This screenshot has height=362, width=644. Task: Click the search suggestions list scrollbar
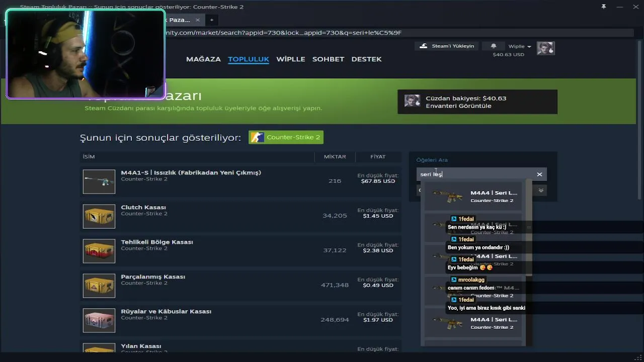(x=529, y=227)
